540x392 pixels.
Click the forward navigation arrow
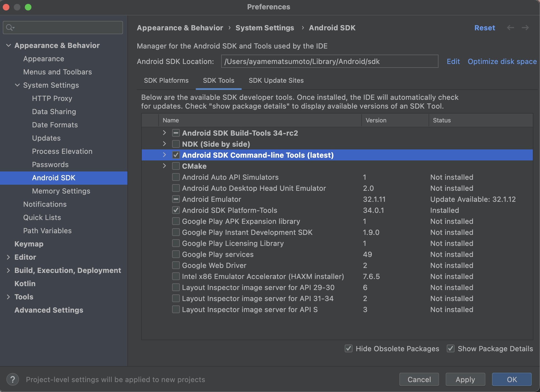[525, 28]
